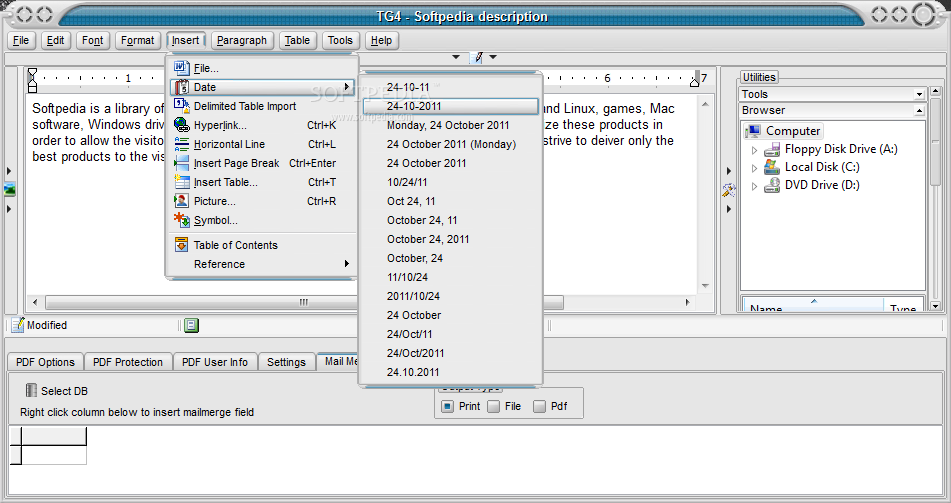Open the Help menu
The width and height of the screenshot is (951, 503).
tap(381, 41)
